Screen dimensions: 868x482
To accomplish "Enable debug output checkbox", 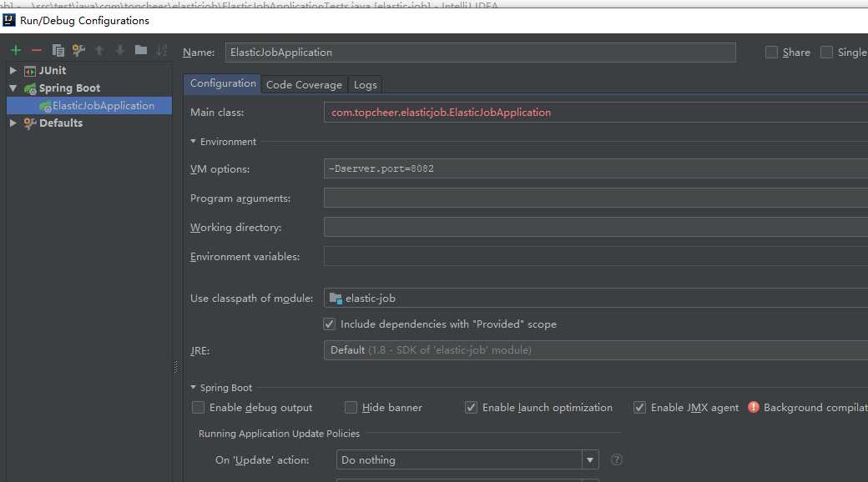I will tap(198, 408).
